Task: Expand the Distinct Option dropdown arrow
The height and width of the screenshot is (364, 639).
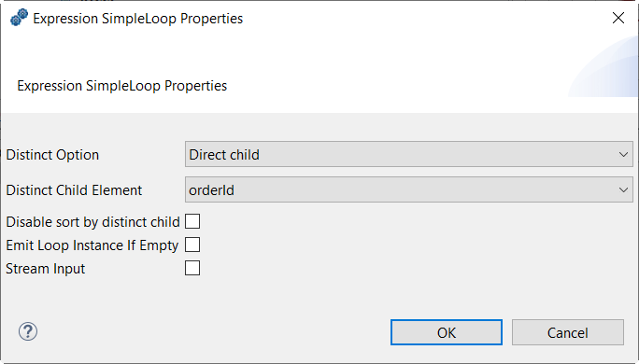Action: point(623,154)
